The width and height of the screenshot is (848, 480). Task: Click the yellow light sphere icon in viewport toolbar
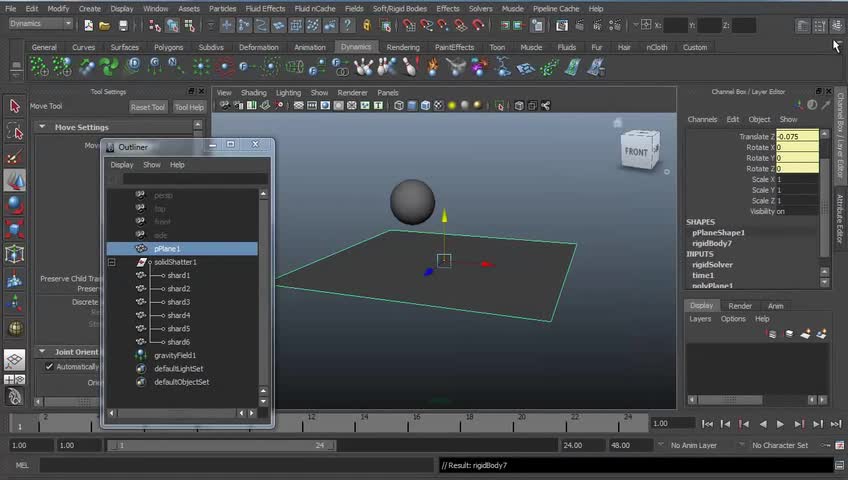pyautogui.click(x=452, y=105)
